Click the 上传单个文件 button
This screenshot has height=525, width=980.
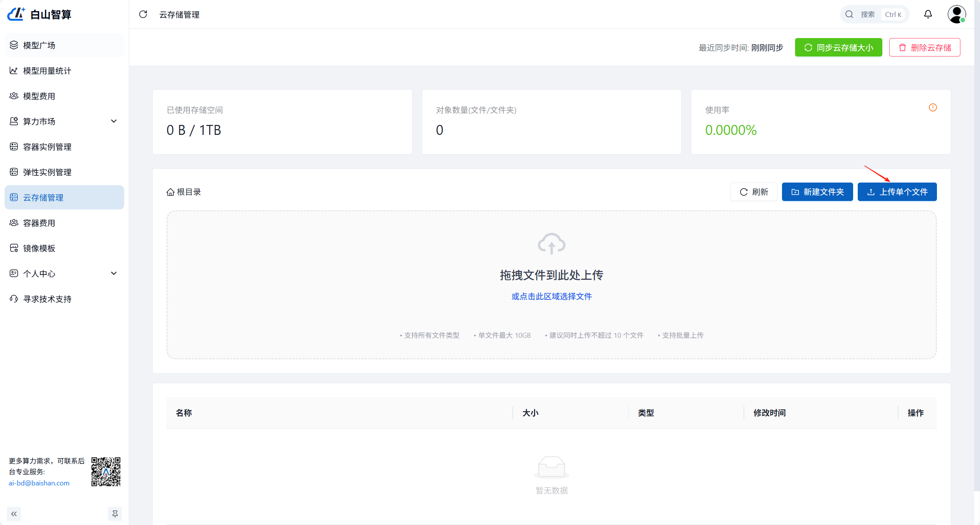(897, 192)
